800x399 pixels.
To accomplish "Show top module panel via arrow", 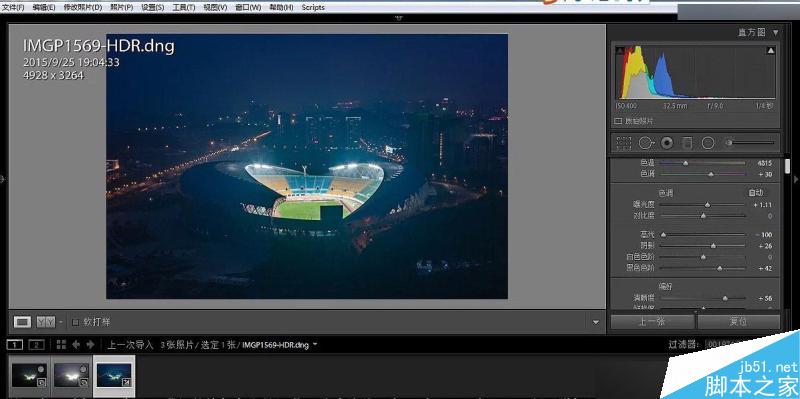I will tap(399, 17).
